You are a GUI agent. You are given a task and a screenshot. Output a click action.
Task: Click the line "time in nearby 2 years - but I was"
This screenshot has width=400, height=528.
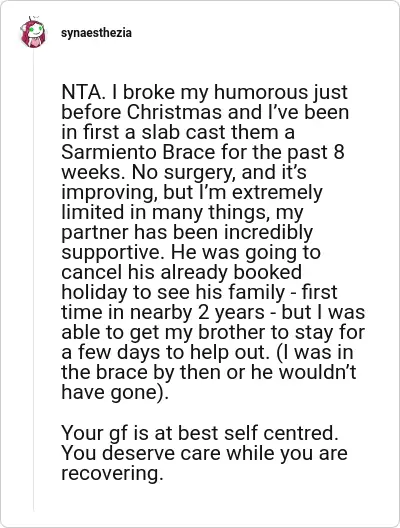213,312
